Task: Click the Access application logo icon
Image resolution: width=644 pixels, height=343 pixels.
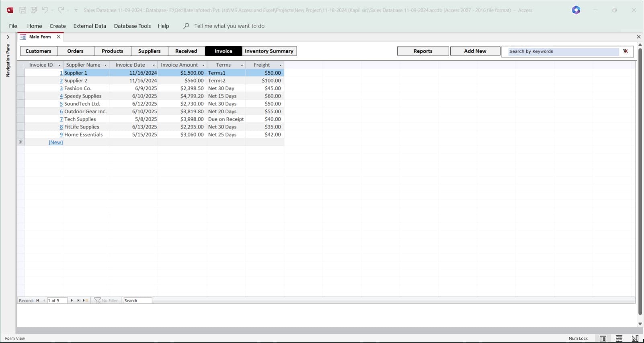Action: pyautogui.click(x=10, y=10)
